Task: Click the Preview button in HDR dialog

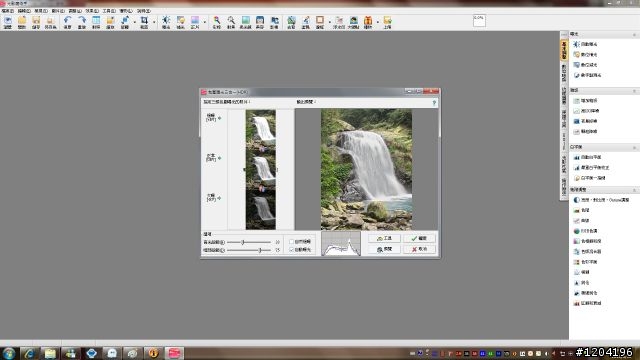Action: click(384, 249)
